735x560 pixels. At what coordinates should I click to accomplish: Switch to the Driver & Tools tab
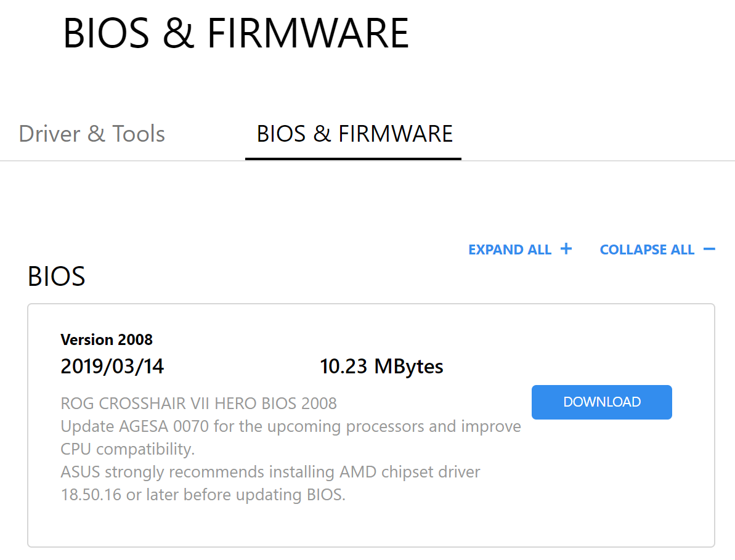[x=92, y=134]
